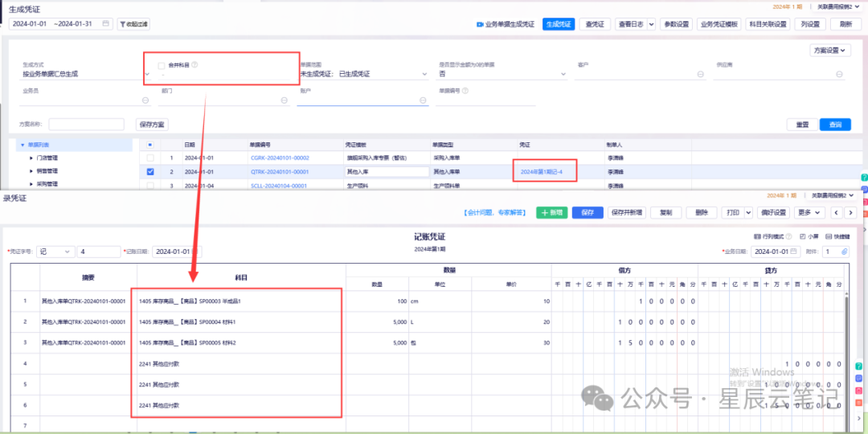This screenshot has width=868, height=434.
Task: Click the 删除 delete button
Action: coord(702,212)
